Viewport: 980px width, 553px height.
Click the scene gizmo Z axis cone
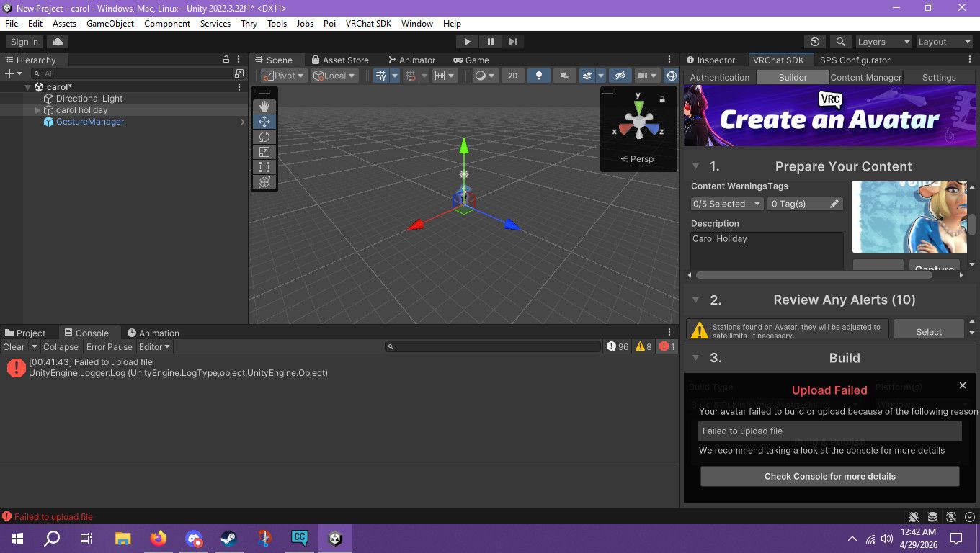[x=651, y=129]
